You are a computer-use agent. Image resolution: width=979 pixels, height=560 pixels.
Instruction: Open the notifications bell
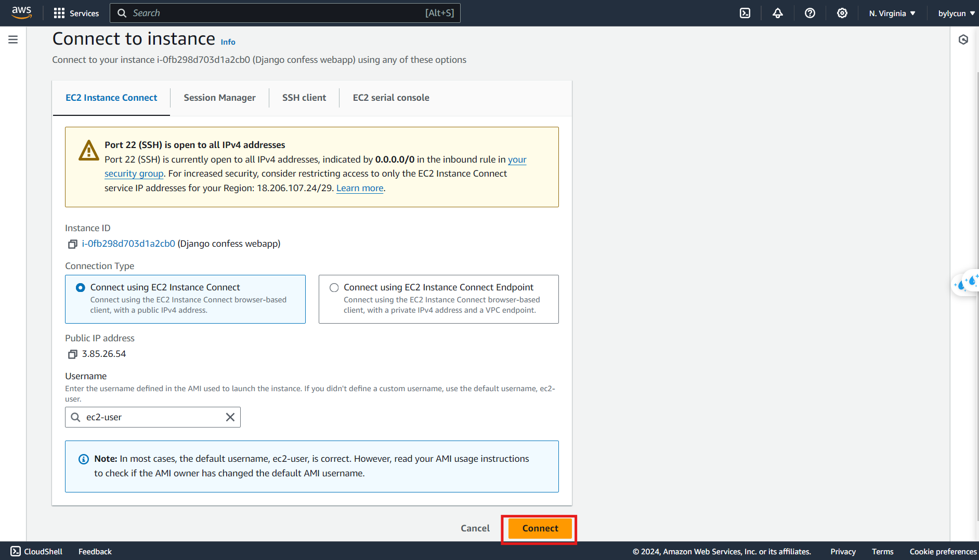coord(777,13)
